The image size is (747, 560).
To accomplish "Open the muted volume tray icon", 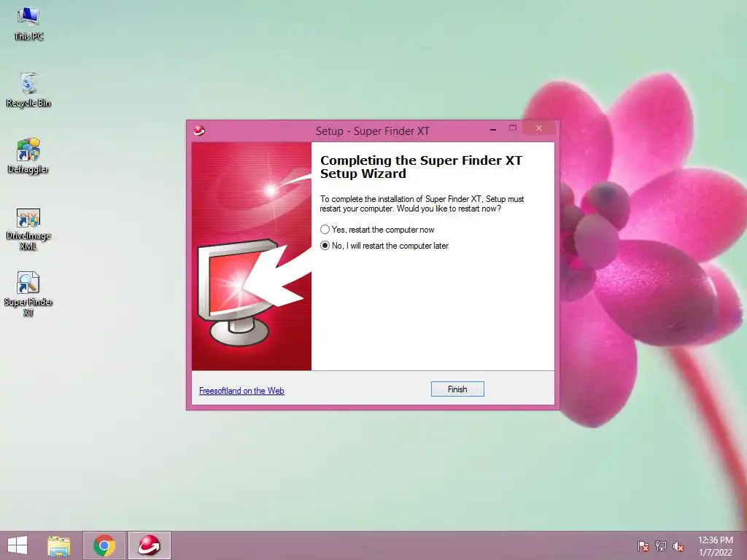I will tap(678, 546).
